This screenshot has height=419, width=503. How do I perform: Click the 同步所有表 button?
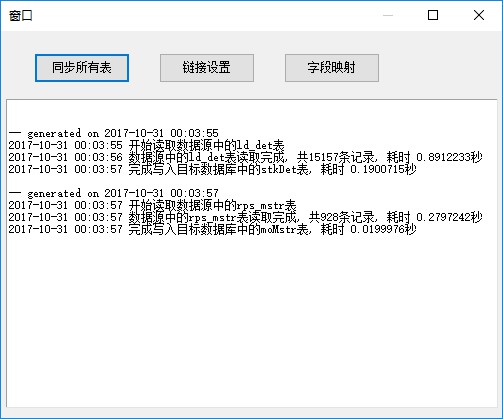(x=82, y=68)
